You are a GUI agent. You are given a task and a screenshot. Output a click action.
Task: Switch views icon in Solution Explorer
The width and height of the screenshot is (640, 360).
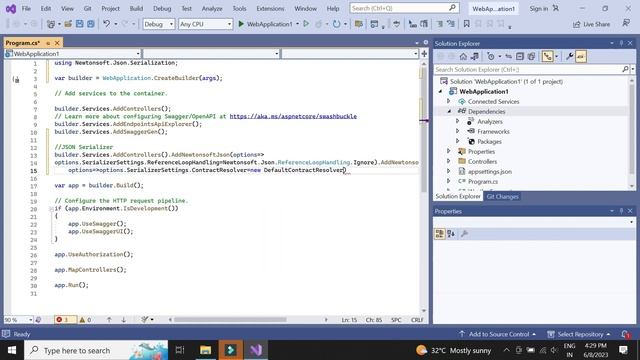tap(475, 57)
